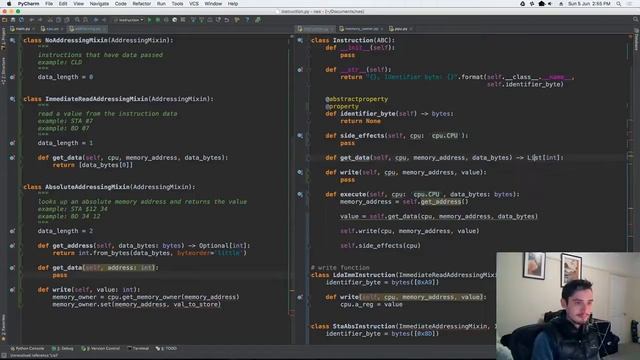Open the Apple menu

click(x=9, y=4)
